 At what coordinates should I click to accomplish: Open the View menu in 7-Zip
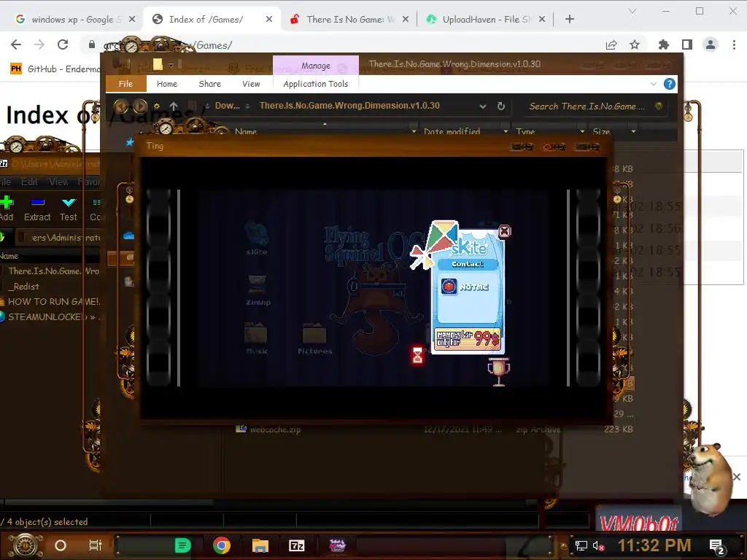[58, 182]
